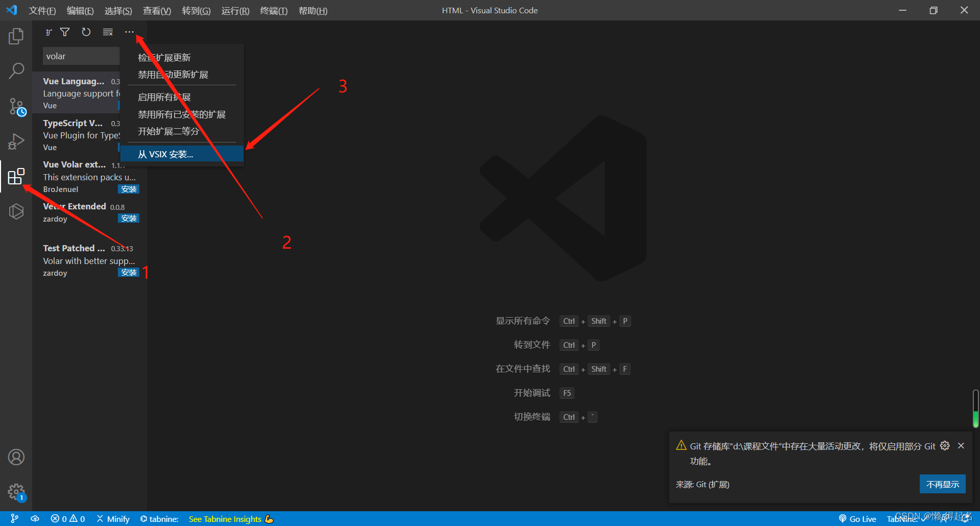980x526 pixels.
Task: Select Vue Volar extension pack row
Action: [90, 177]
